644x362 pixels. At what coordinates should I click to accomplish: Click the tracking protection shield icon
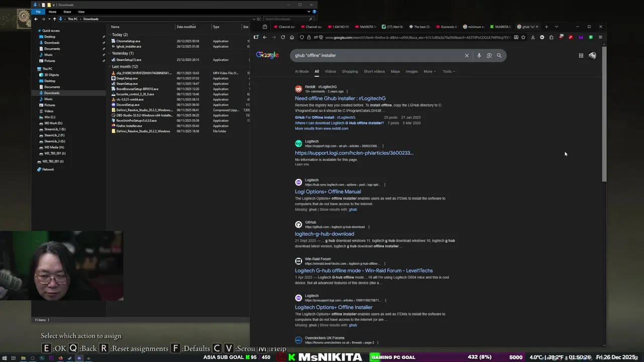[x=302, y=37]
